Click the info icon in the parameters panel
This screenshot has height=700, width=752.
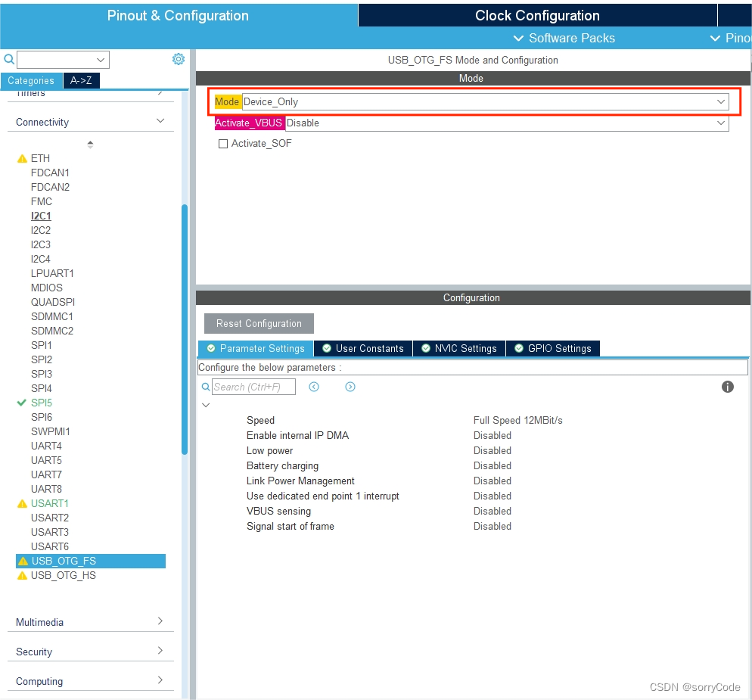(x=728, y=387)
